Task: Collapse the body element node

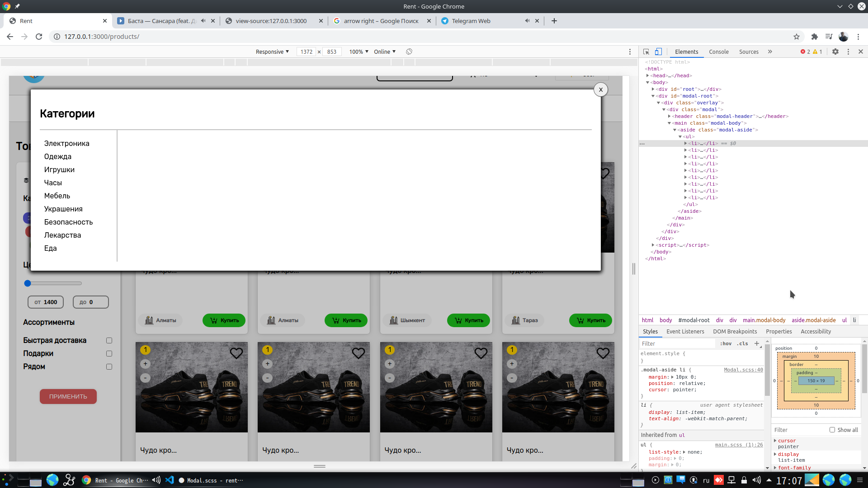Action: [648, 82]
